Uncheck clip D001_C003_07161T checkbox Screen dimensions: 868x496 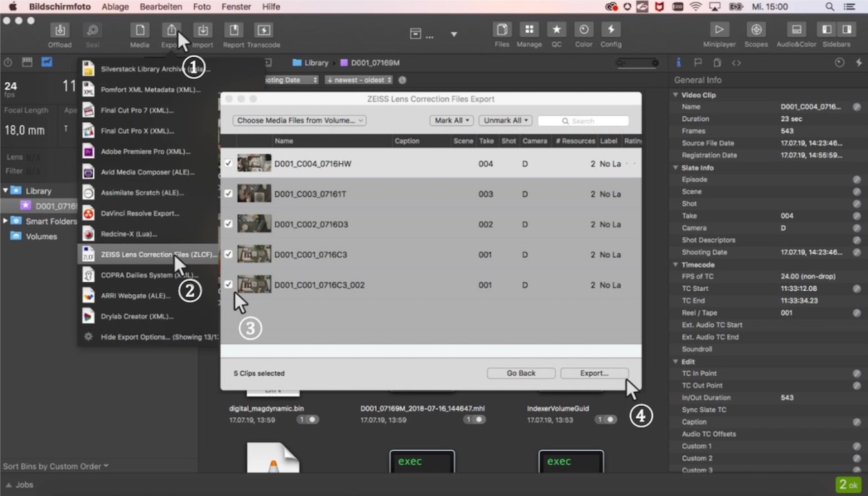point(228,194)
